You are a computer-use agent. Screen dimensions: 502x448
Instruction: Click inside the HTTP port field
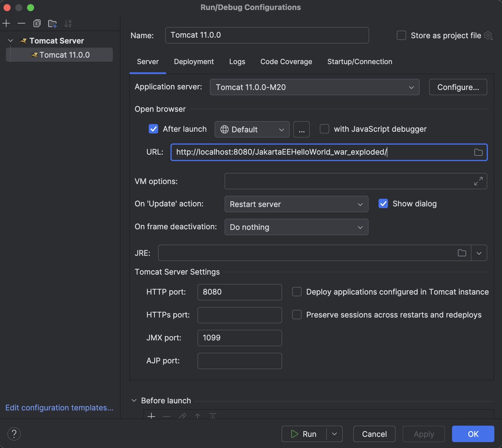coord(240,292)
